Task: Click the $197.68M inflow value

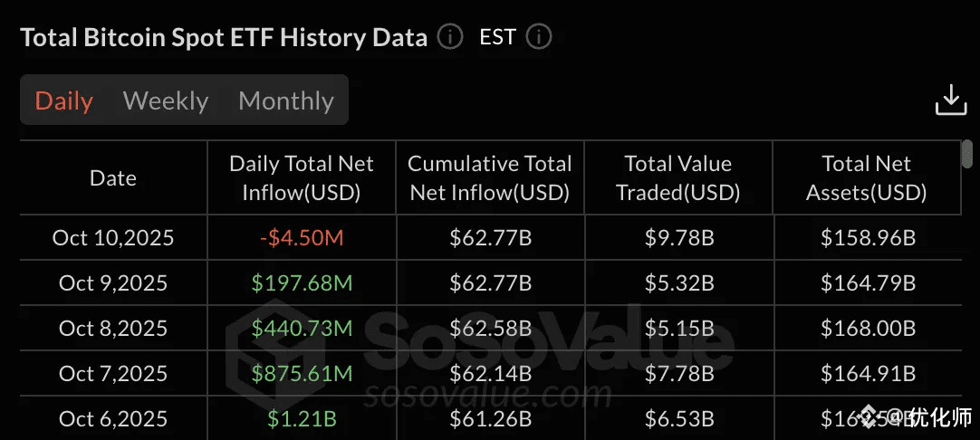Action: [302, 283]
